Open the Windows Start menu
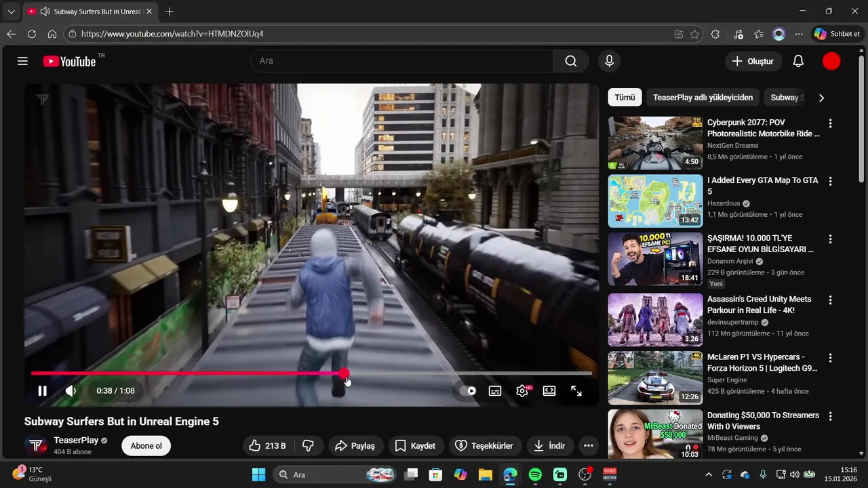This screenshot has width=868, height=488. [258, 474]
